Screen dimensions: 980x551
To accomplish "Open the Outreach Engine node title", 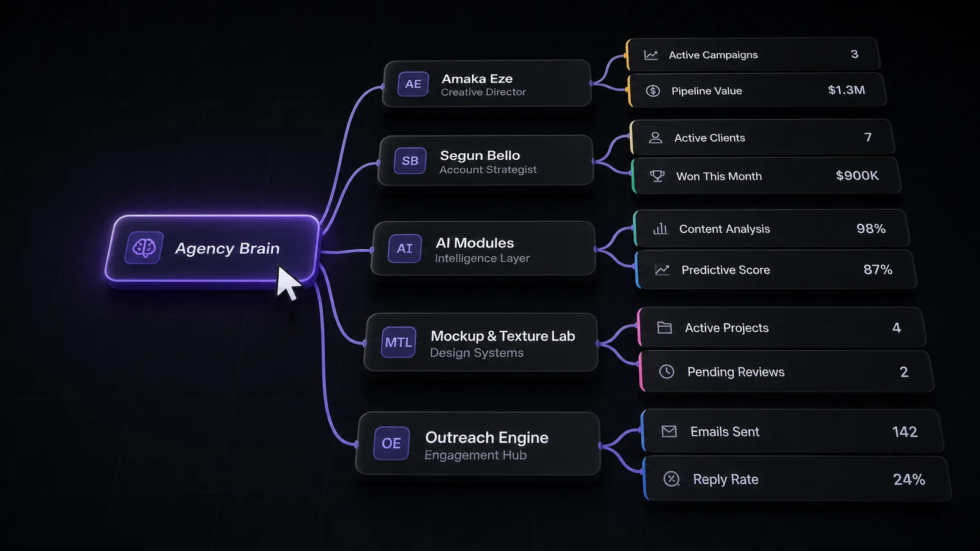I will 487,438.
